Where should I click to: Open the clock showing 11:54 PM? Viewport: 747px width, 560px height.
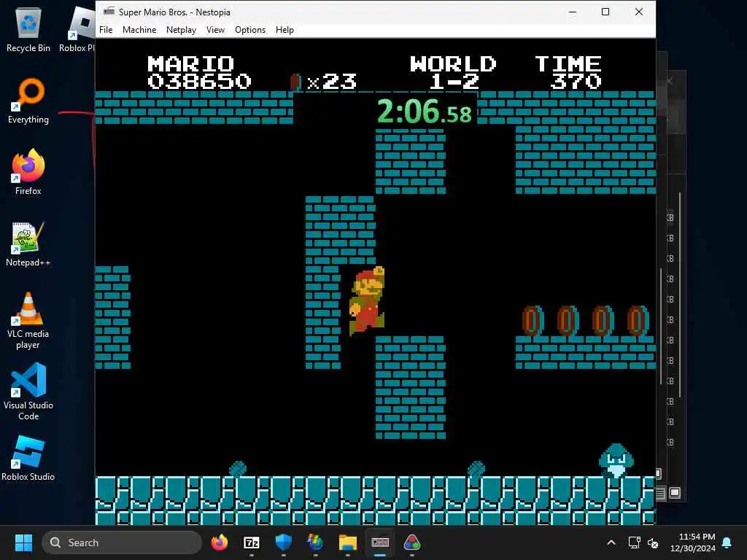693,542
